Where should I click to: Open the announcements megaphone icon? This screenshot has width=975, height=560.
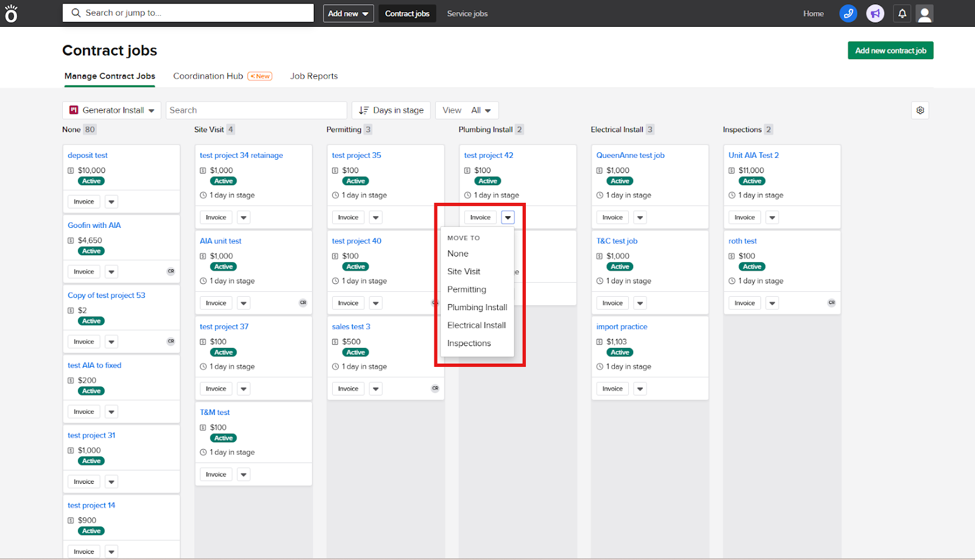875,13
